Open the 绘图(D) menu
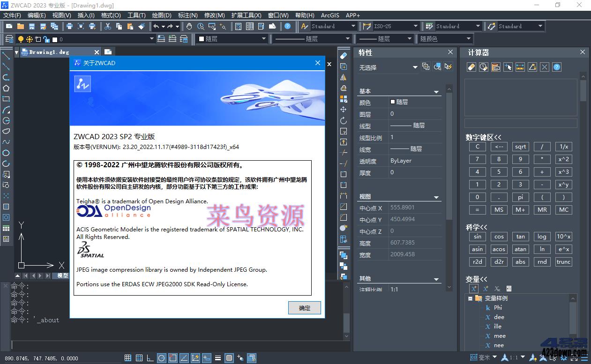591x364 pixels. tap(162, 15)
